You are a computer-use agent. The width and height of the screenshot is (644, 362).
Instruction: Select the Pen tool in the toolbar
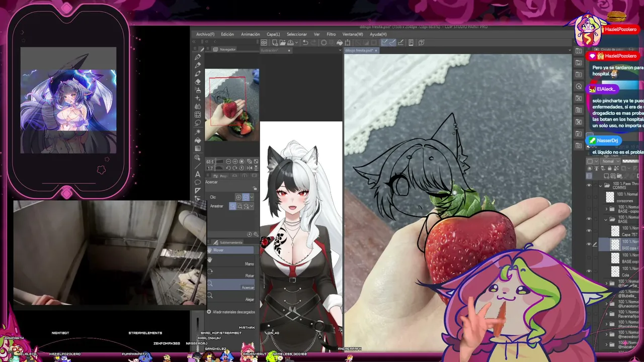pyautogui.click(x=198, y=57)
